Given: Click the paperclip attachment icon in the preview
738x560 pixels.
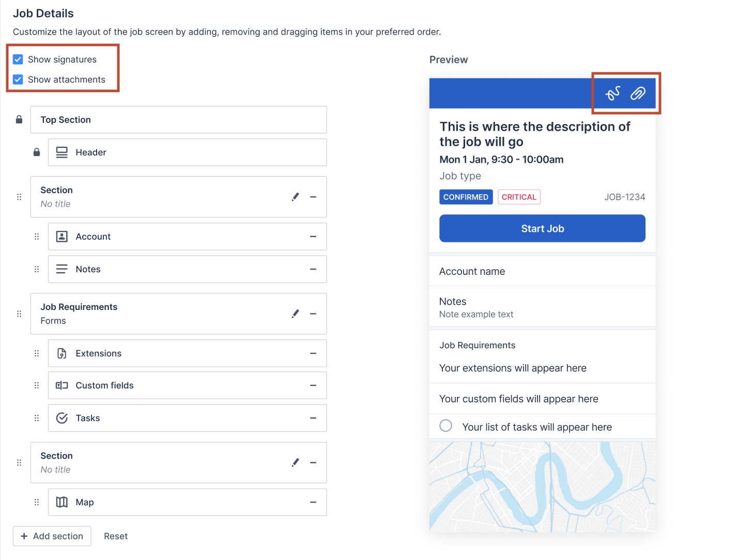Looking at the screenshot, I should coord(638,94).
